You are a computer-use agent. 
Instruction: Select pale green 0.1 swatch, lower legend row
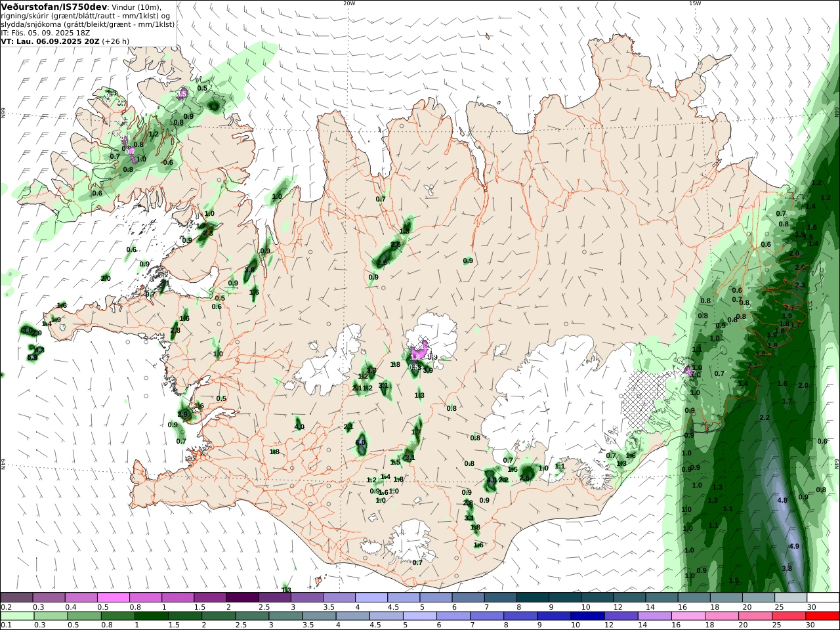(x=17, y=616)
